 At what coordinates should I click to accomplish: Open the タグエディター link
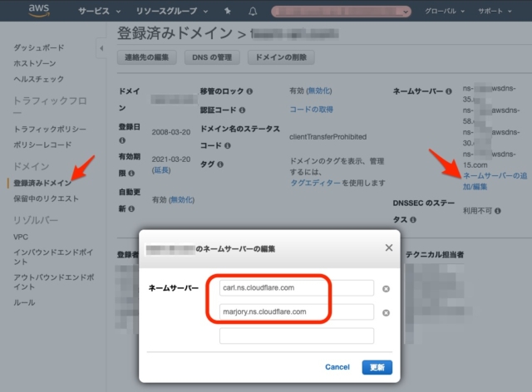[315, 183]
